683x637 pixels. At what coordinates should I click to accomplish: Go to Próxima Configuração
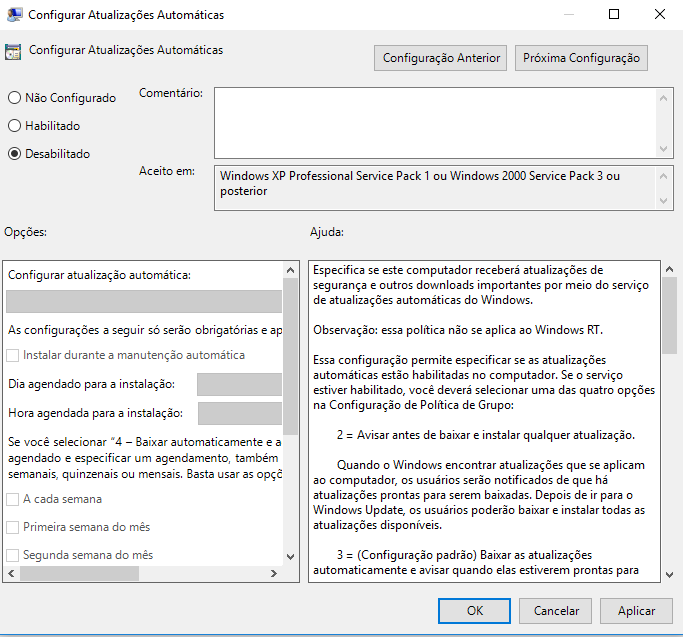point(581,58)
